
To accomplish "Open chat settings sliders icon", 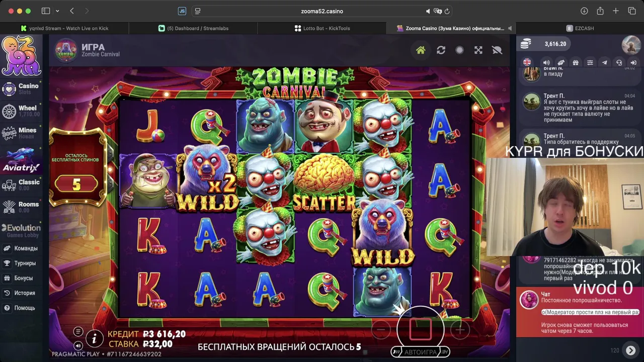I will click(590, 62).
